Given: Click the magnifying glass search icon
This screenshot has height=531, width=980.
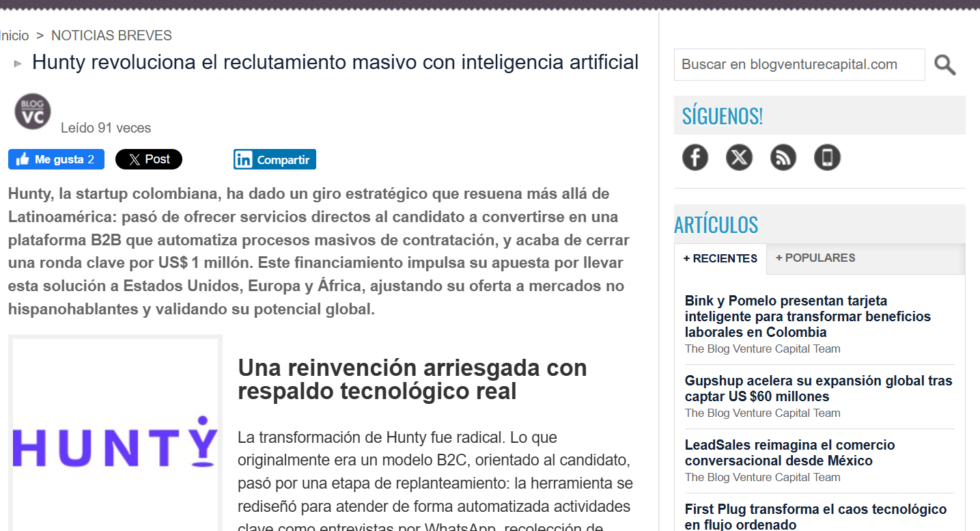Looking at the screenshot, I should click(945, 65).
